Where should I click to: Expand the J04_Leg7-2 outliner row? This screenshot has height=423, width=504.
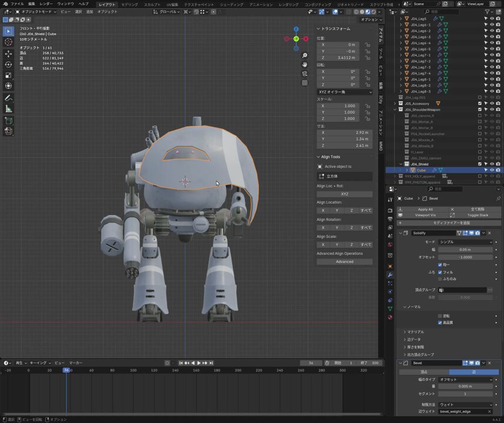401,61
